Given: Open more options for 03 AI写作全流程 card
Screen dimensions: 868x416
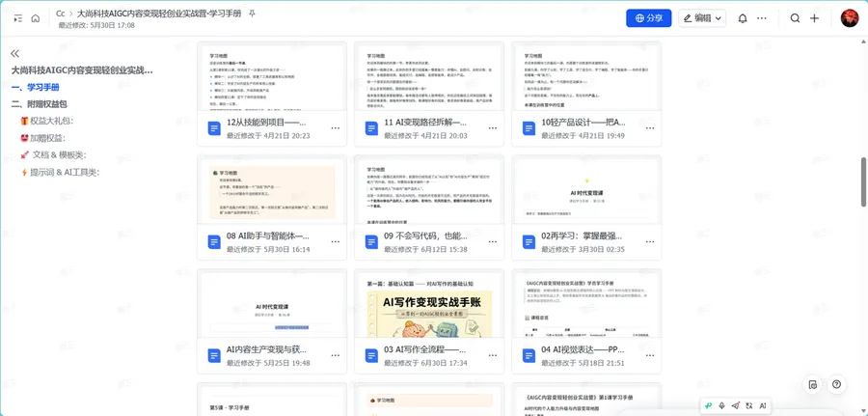Looking at the screenshot, I should 493,355.
